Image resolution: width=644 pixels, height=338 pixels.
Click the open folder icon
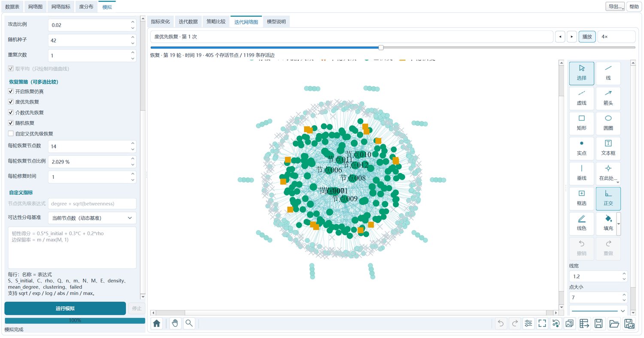click(614, 324)
